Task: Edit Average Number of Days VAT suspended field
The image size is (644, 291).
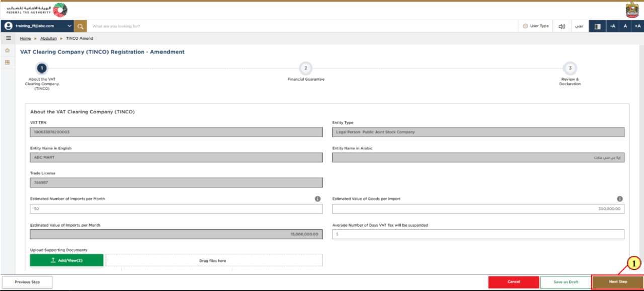Action: (x=478, y=234)
